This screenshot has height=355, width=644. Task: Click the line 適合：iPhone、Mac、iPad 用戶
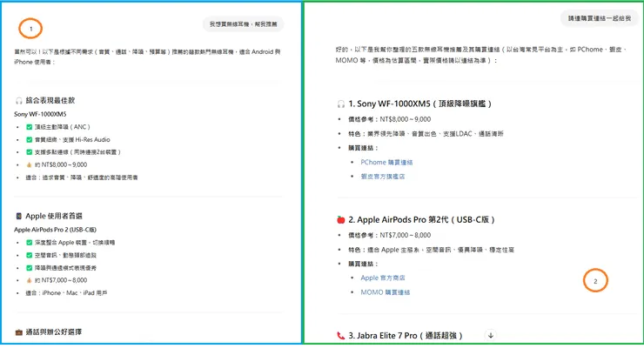click(x=66, y=293)
